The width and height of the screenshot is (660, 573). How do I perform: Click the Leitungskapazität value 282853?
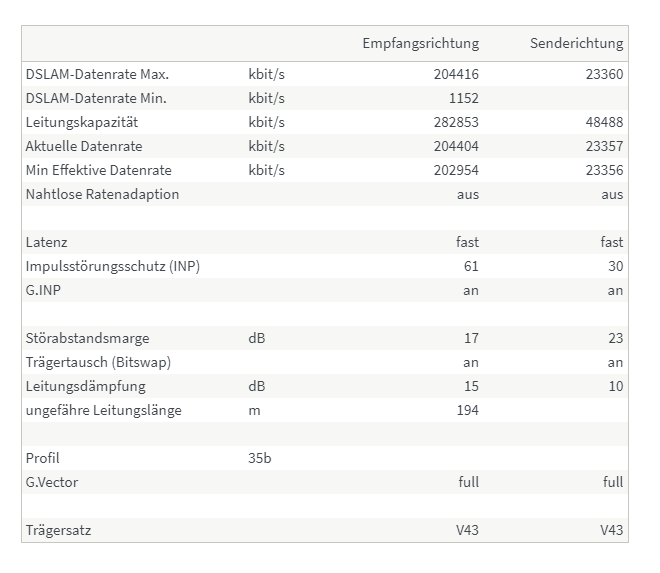pos(456,123)
